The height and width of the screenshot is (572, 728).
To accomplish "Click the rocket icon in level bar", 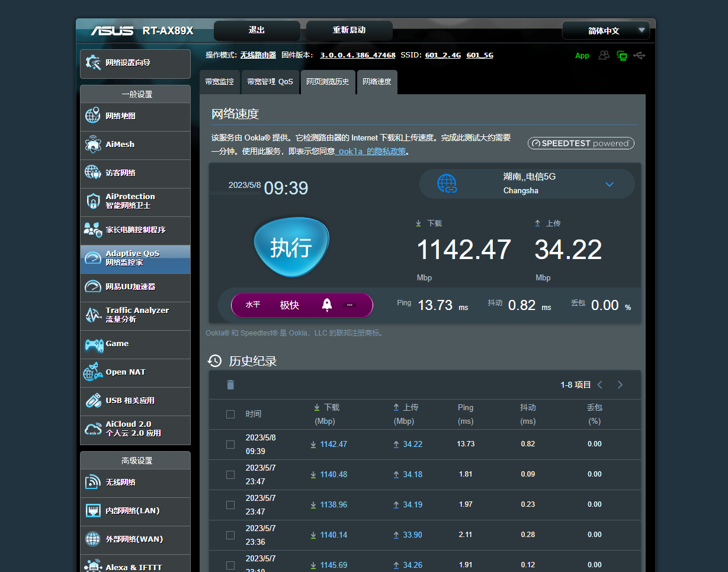I will point(326,305).
